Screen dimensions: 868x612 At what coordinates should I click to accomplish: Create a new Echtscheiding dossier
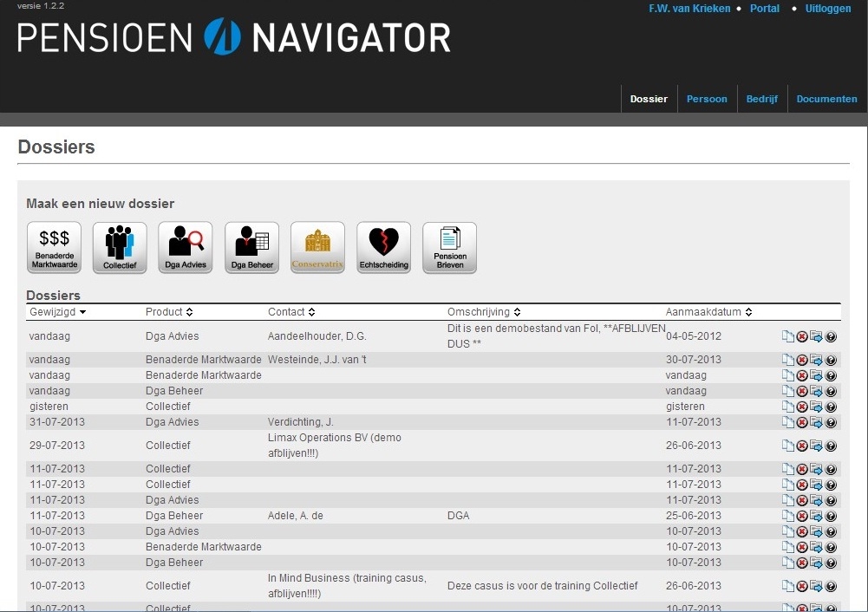click(x=383, y=247)
